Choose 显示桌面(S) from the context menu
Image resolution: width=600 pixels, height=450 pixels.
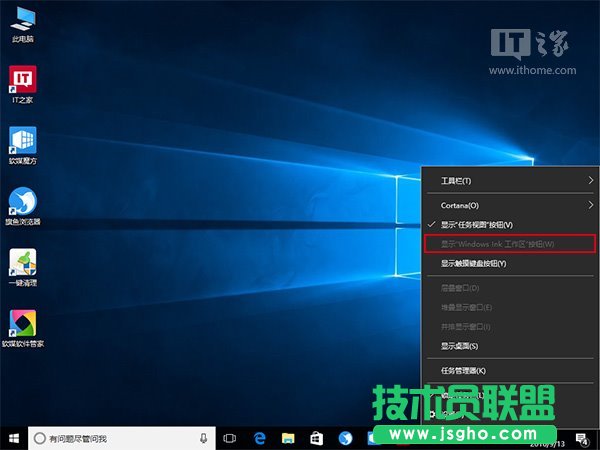[x=510, y=346]
